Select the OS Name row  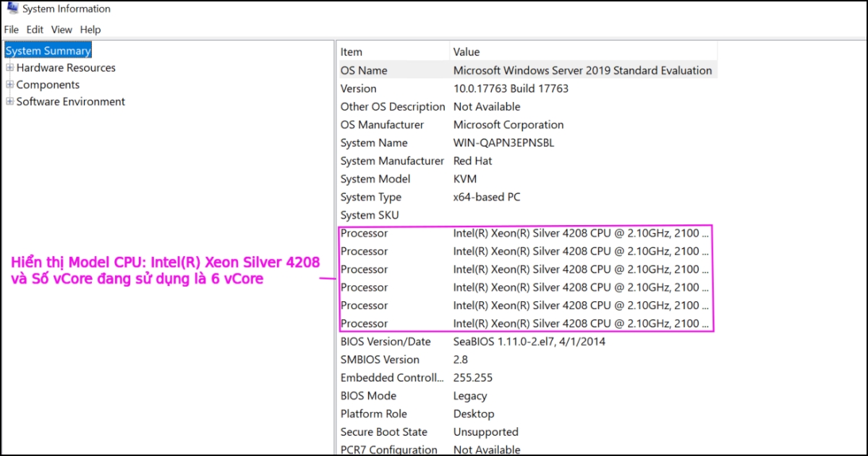506,69
